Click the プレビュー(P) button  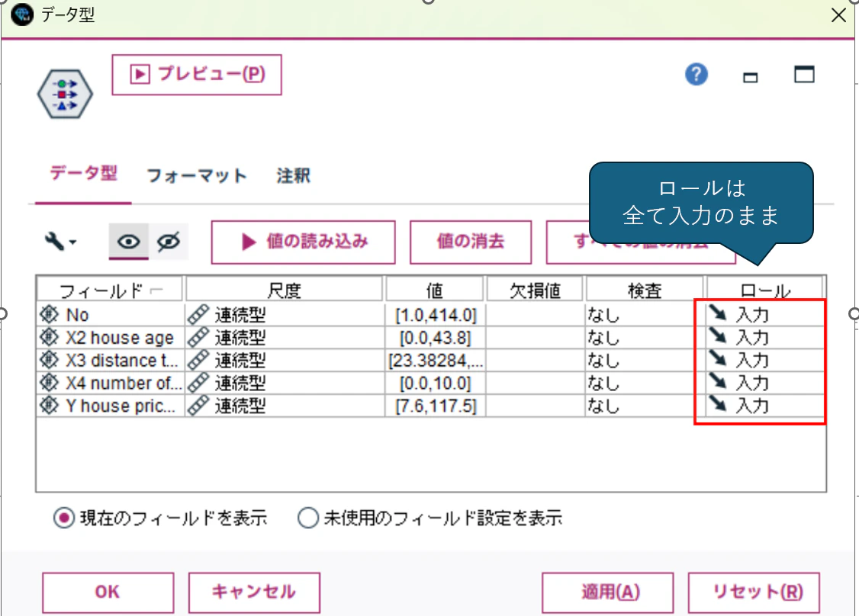(197, 75)
